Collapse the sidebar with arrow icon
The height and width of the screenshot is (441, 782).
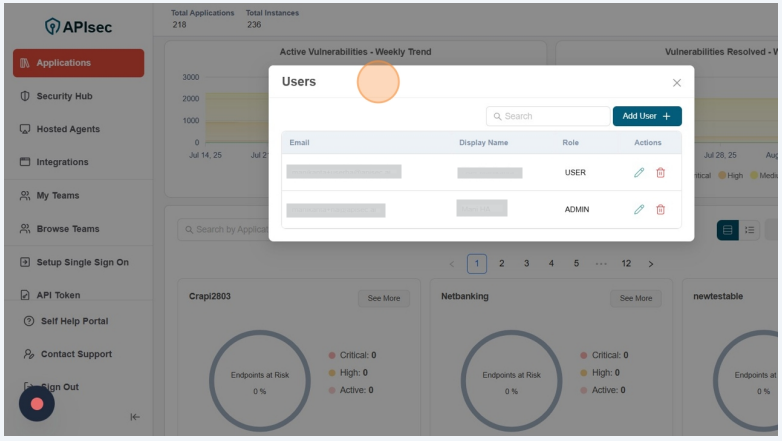tap(135, 417)
